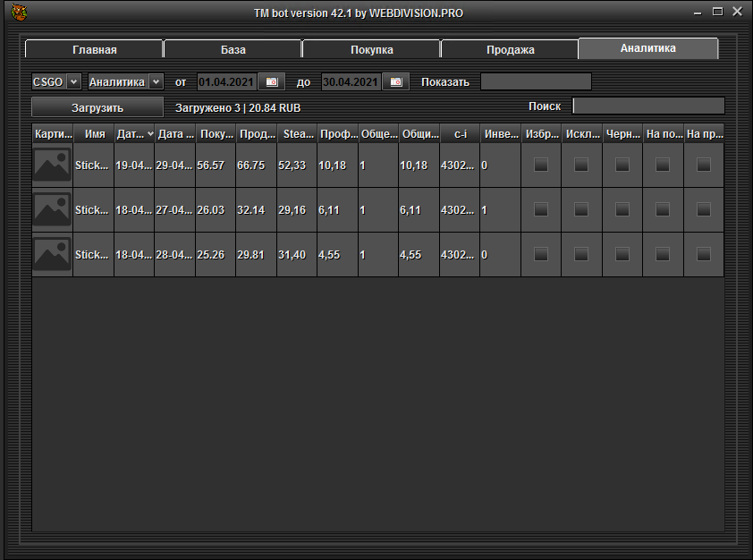Tick the Избр... checkbox in first row
This screenshot has width=753, height=560.
tap(541, 165)
